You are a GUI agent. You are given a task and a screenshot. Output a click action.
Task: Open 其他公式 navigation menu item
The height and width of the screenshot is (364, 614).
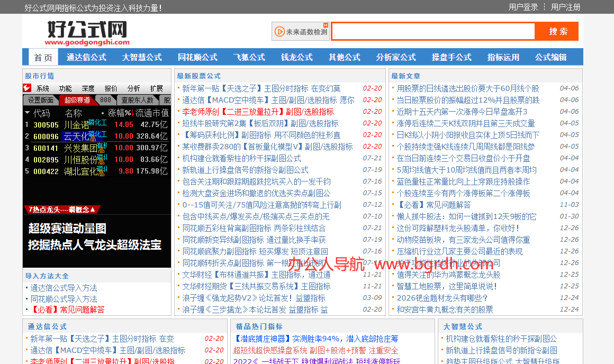344,57
